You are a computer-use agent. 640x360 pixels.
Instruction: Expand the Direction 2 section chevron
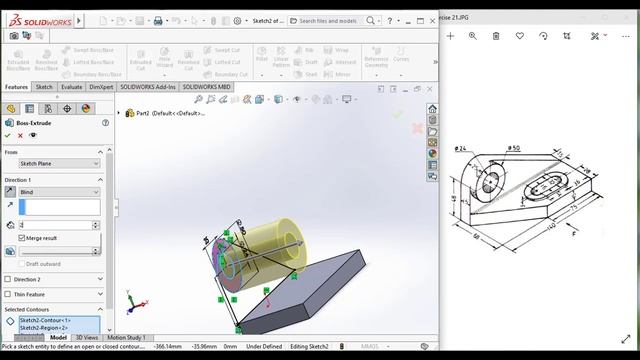click(100, 279)
